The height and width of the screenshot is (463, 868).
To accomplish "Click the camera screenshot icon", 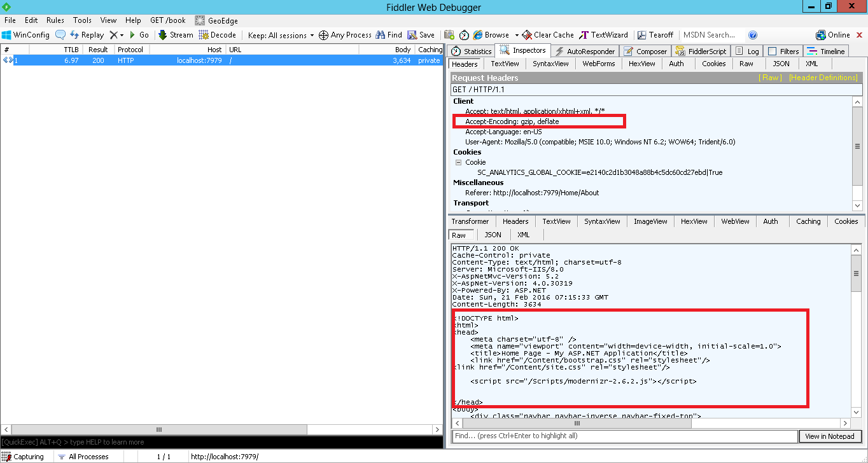I will click(x=449, y=35).
